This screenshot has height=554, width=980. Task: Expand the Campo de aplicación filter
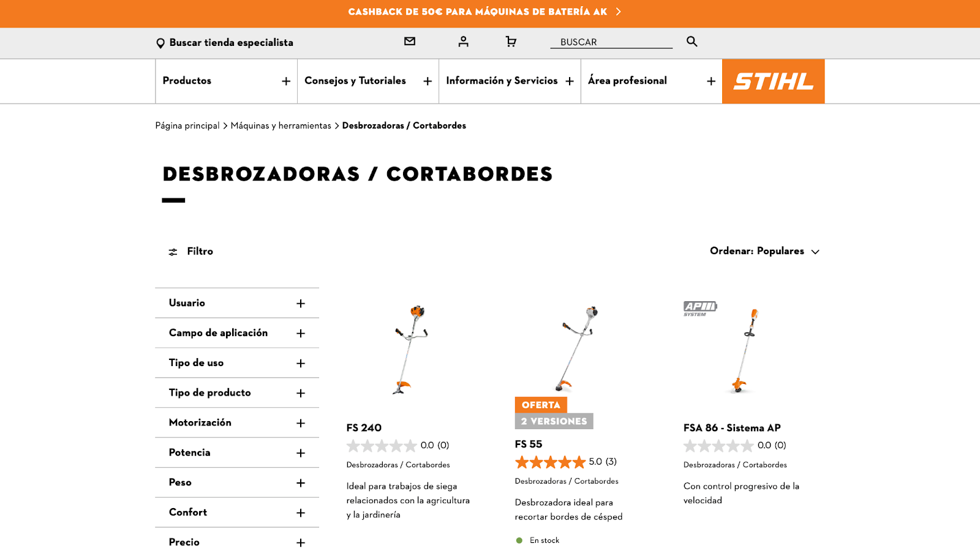tap(237, 333)
